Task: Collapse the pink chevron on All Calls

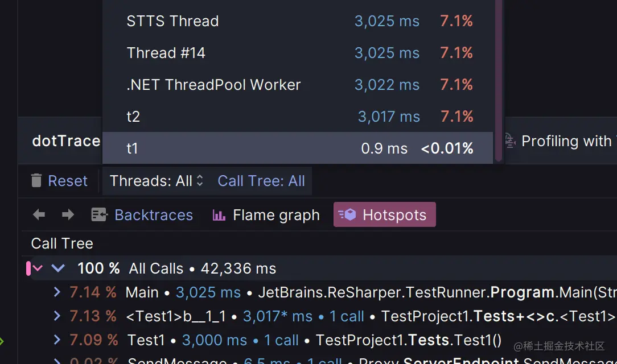Action: point(38,268)
